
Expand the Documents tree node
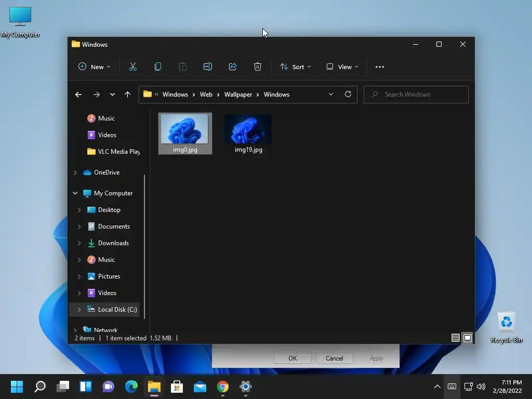coord(79,227)
